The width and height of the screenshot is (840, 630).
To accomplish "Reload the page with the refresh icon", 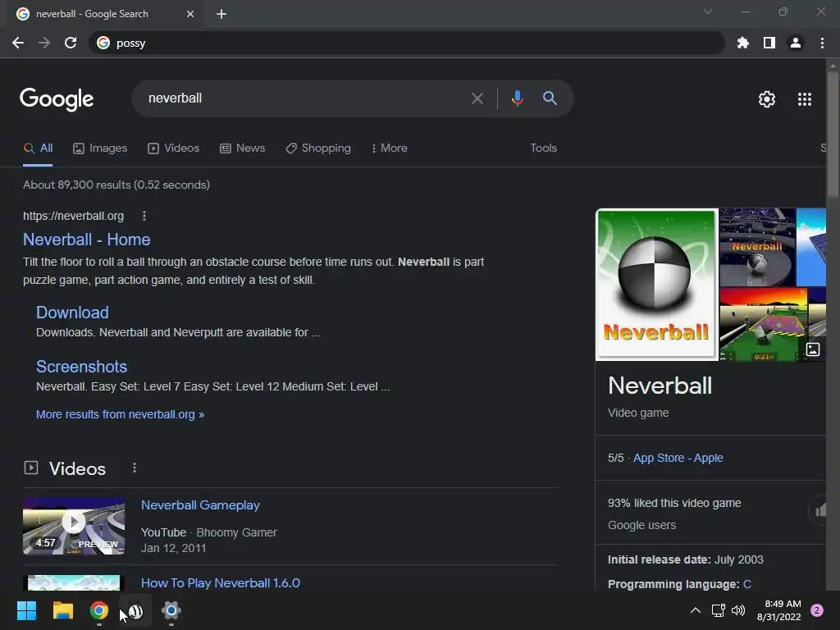I will click(71, 43).
